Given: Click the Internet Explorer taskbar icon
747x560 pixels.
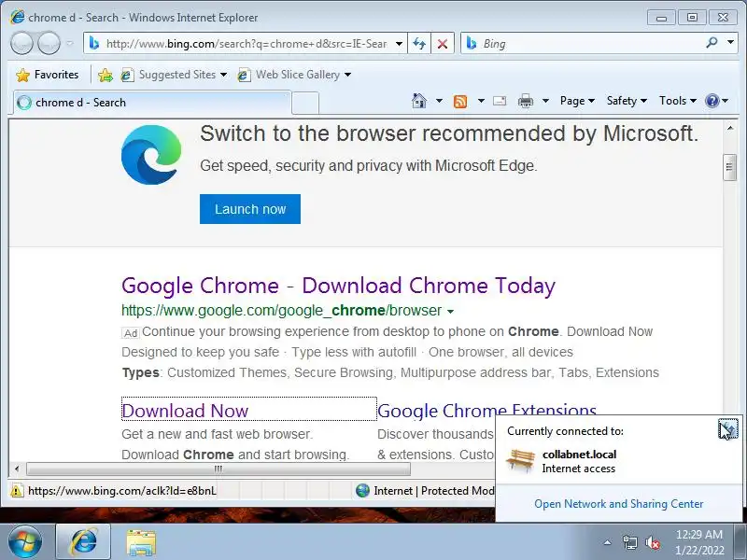Looking at the screenshot, I should tap(83, 542).
